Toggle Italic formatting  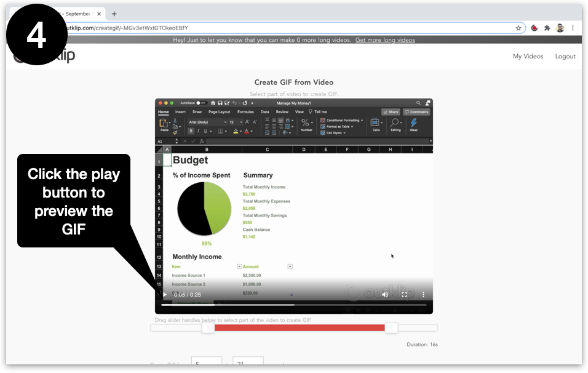(198, 131)
